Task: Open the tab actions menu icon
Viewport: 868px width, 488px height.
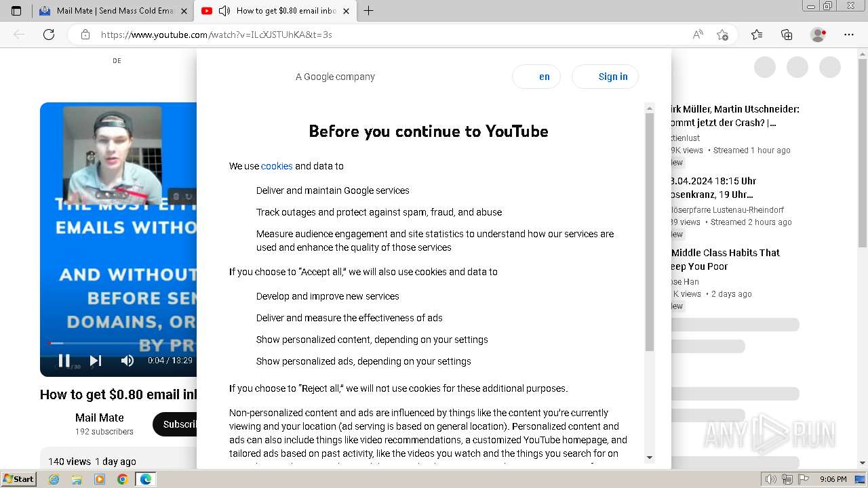Action: tap(16, 11)
